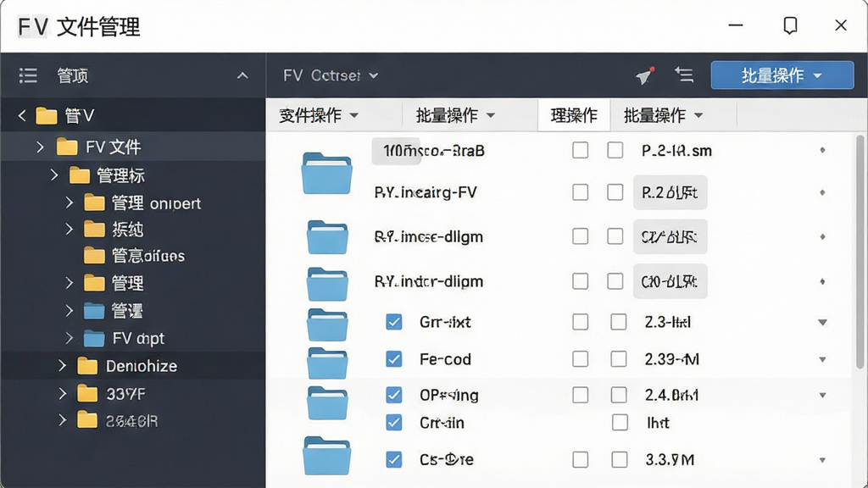Open dropdown arrow on 2.3-Ihxl row
868x488 pixels.
pyautogui.click(x=822, y=322)
